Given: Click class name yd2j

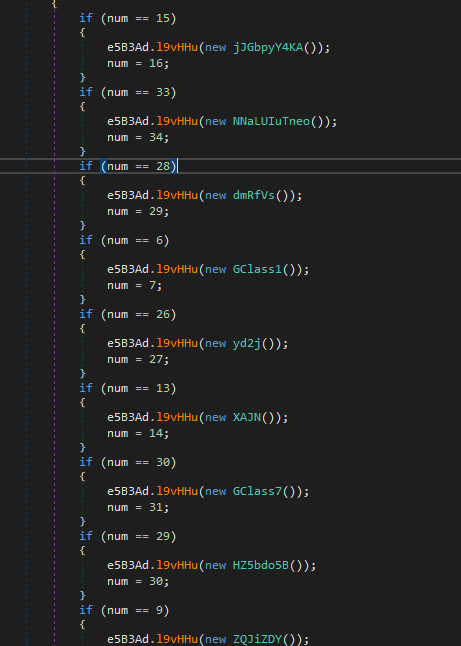Looking at the screenshot, I should click(247, 344).
